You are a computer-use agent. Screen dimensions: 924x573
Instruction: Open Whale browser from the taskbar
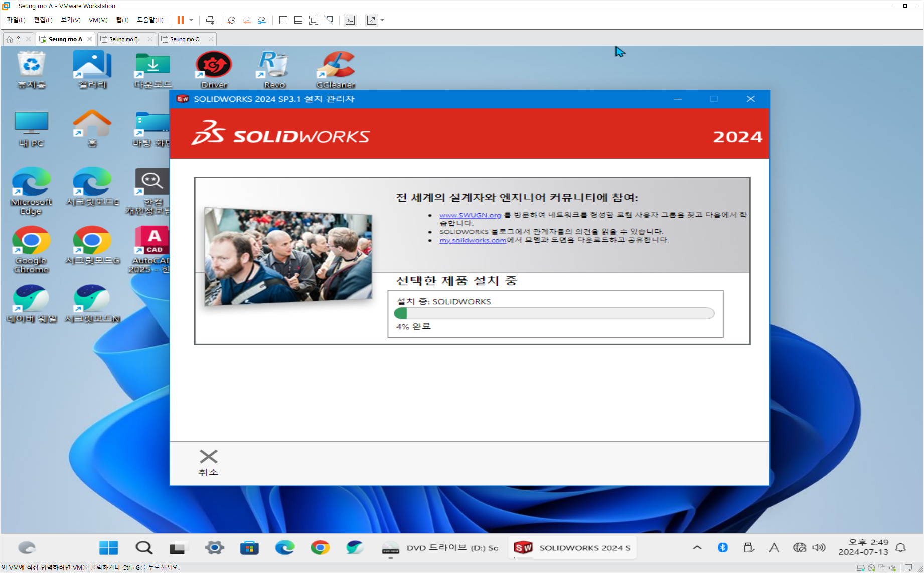point(355,547)
